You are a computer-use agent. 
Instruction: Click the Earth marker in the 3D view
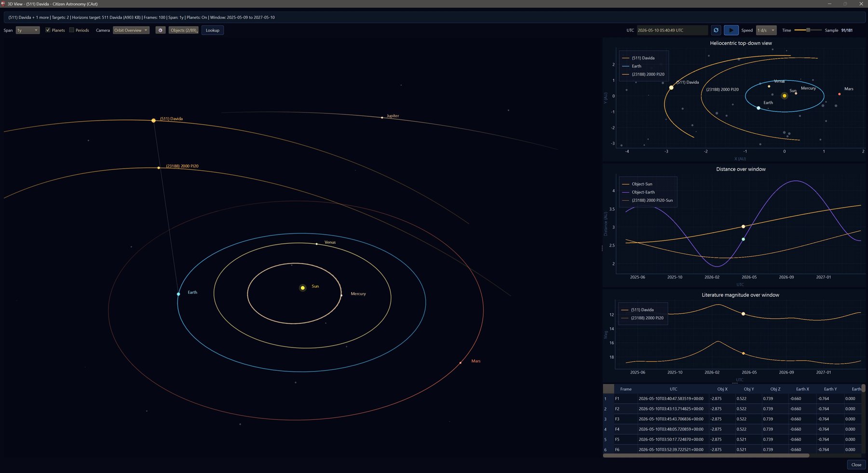[x=178, y=294]
